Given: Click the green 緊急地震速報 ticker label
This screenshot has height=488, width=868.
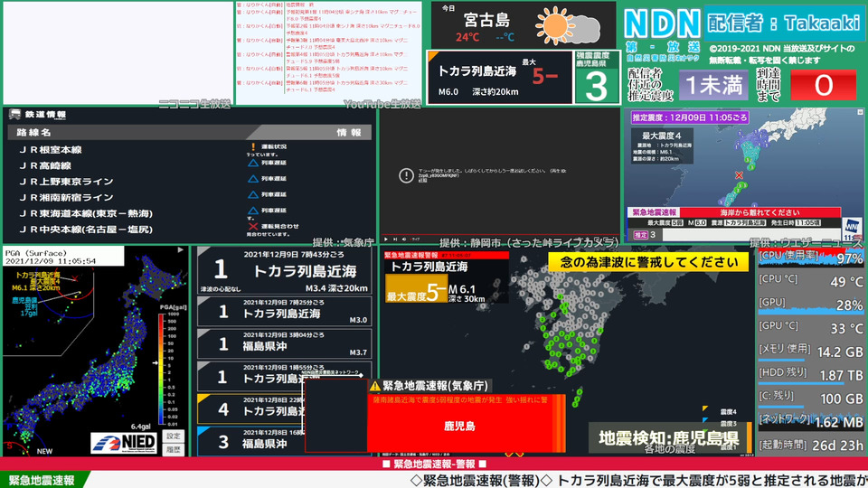Looking at the screenshot, I should point(43,480).
